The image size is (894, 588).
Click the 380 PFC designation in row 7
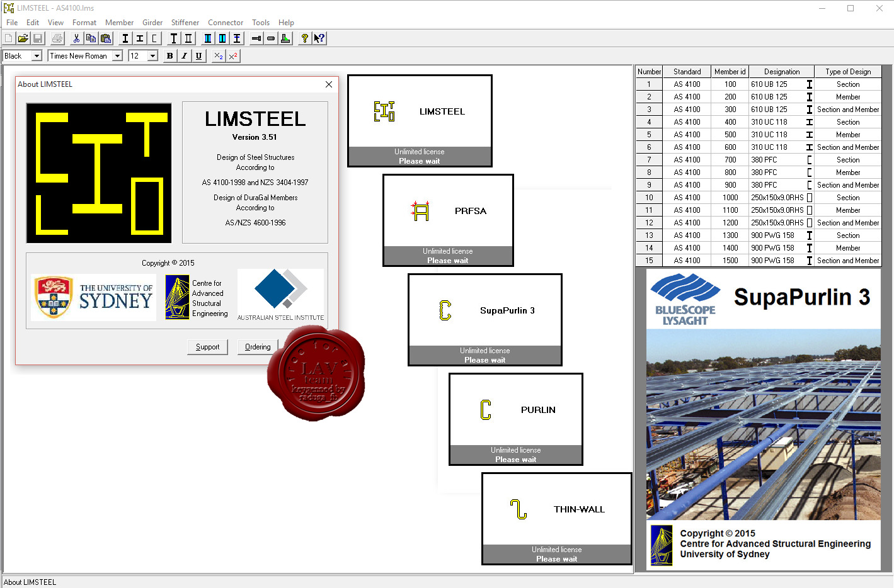(764, 160)
